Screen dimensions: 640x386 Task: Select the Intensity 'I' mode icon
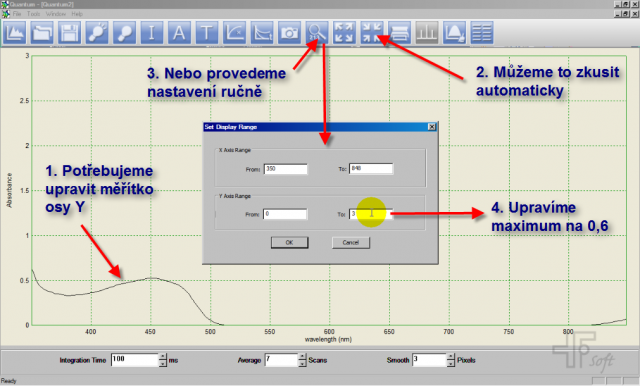click(x=152, y=33)
